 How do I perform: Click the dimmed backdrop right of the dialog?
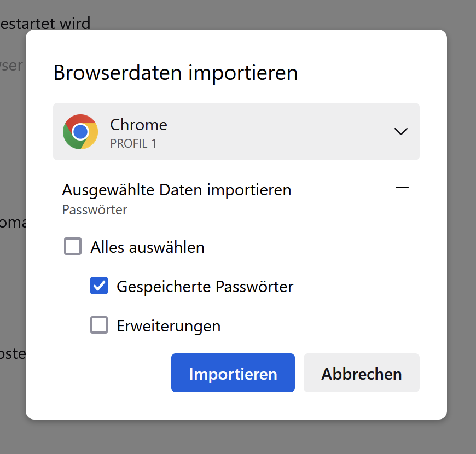coord(461,219)
